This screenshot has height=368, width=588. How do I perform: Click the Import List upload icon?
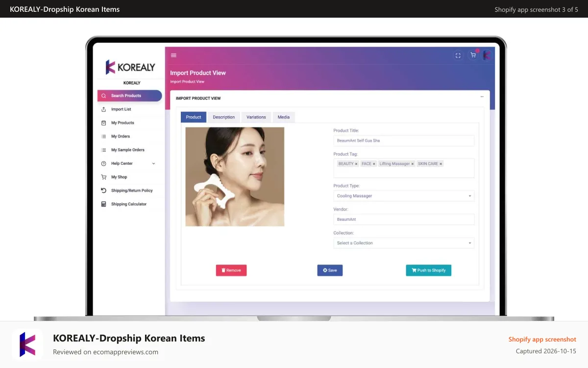103,109
